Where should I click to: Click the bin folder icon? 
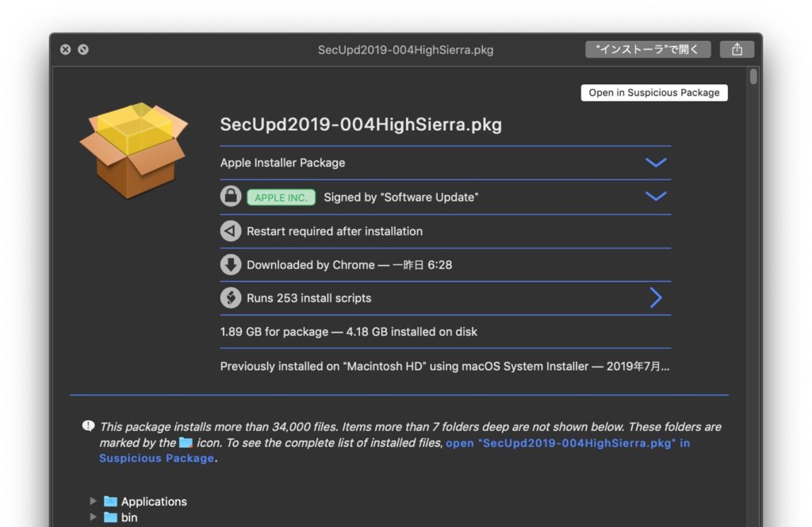(x=110, y=517)
